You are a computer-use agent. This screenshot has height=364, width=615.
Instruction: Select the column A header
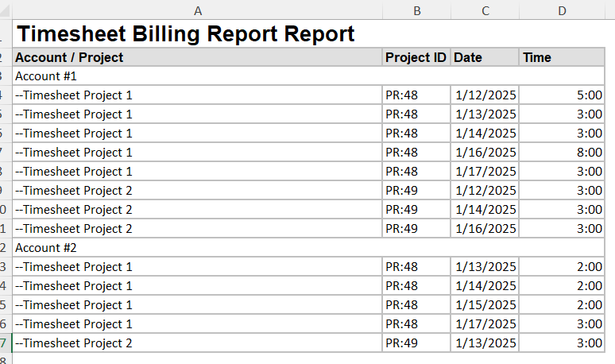click(198, 10)
